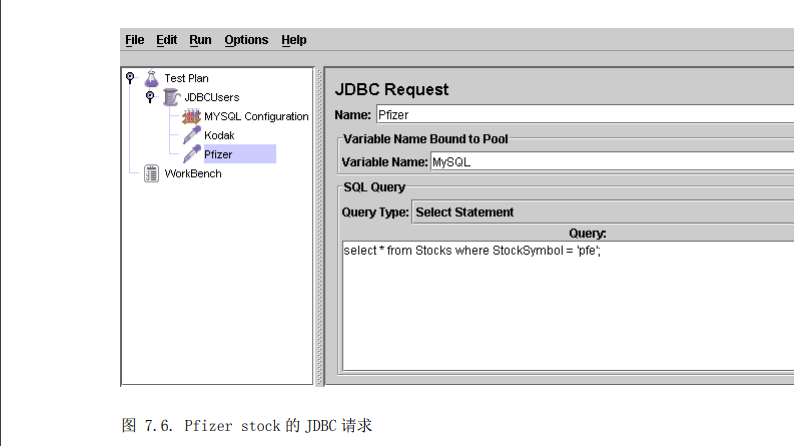
Task: Click the Variable Name Bound to Pool label
Action: [425, 139]
